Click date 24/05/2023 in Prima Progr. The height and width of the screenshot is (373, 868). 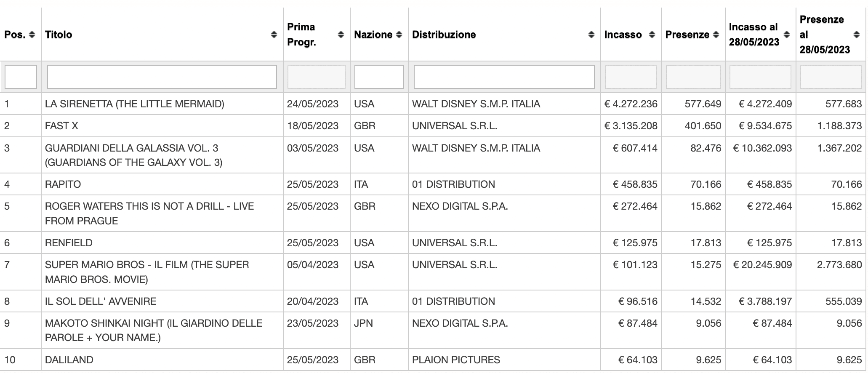(x=313, y=104)
